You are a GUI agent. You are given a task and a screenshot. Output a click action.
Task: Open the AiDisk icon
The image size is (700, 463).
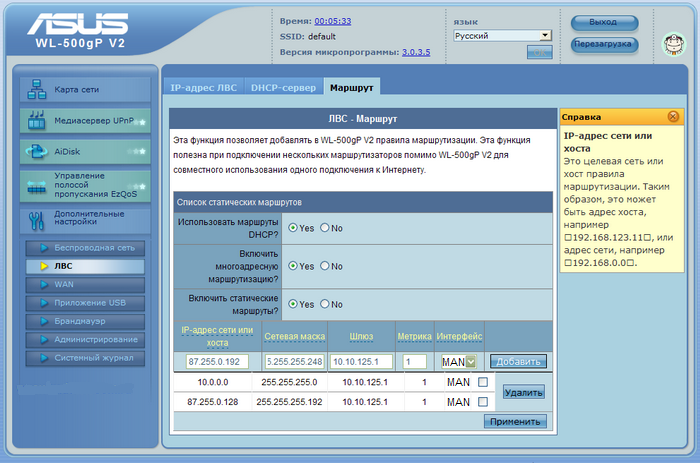(37, 151)
